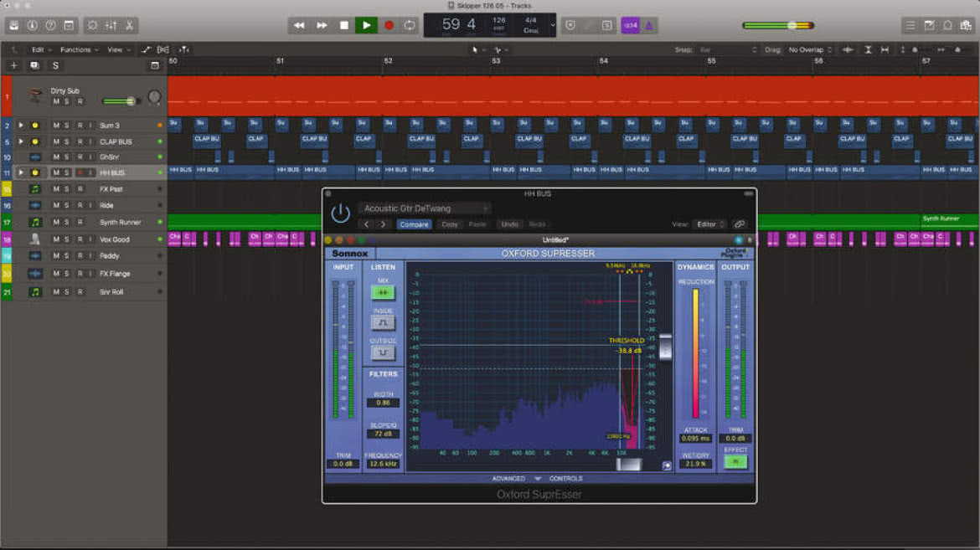The height and width of the screenshot is (550, 980).
Task: Open the Edit menu in the tracks area
Action: [41, 50]
